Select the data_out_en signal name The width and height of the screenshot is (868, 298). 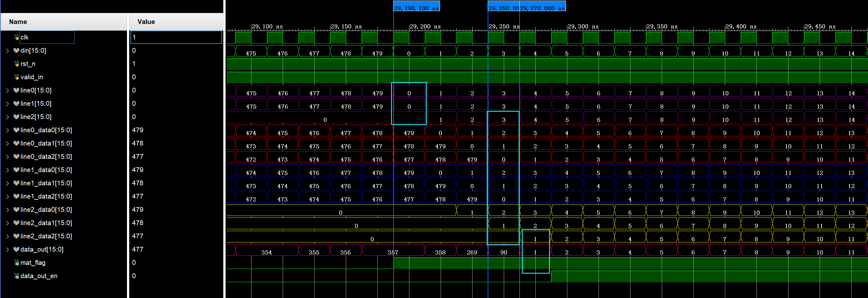(x=39, y=276)
